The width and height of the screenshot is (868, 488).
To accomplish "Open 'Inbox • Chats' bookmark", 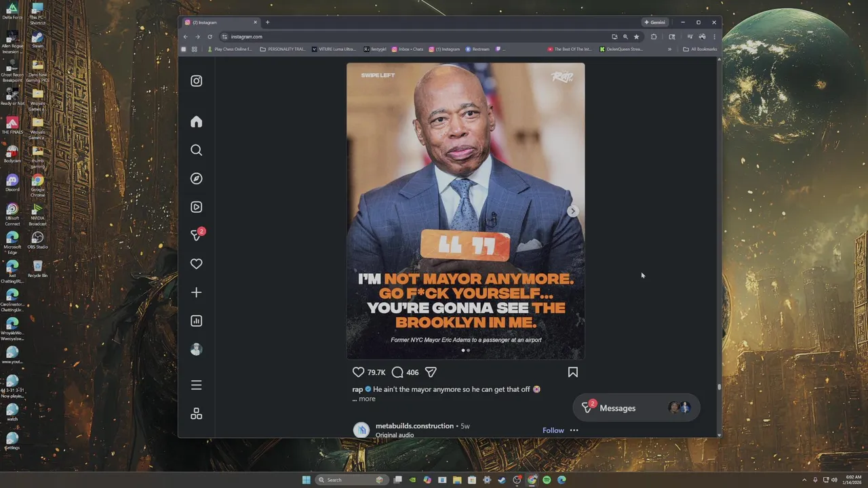I will [x=407, y=49].
